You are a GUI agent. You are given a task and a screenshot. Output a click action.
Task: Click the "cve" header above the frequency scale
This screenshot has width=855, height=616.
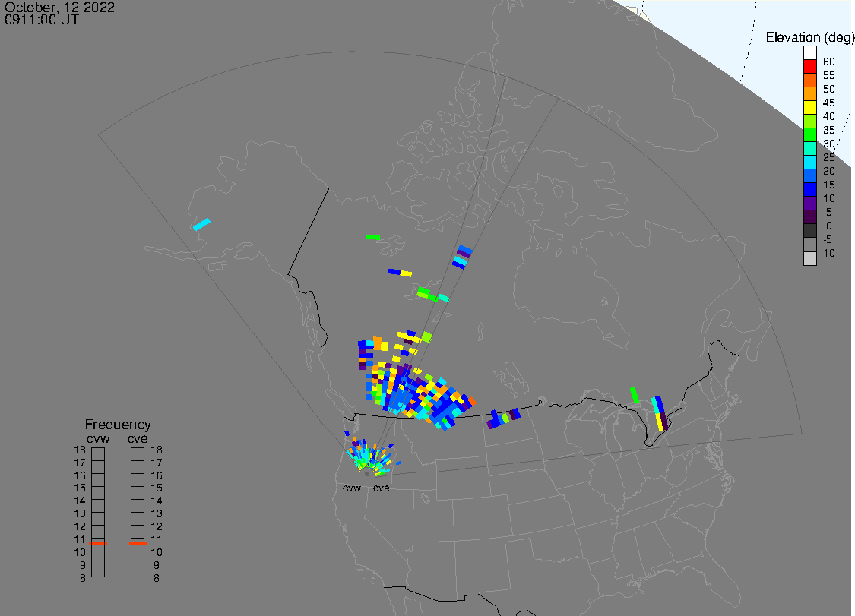pyautogui.click(x=138, y=439)
